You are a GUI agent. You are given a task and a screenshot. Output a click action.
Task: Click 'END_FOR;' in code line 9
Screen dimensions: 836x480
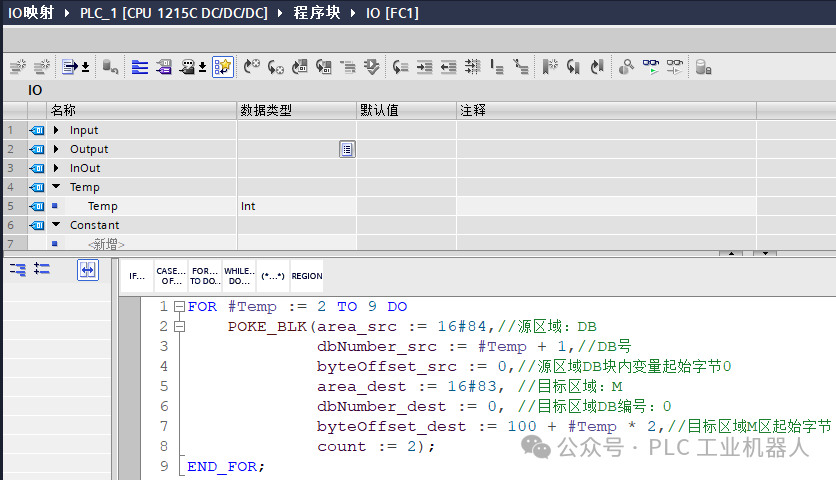click(x=226, y=467)
